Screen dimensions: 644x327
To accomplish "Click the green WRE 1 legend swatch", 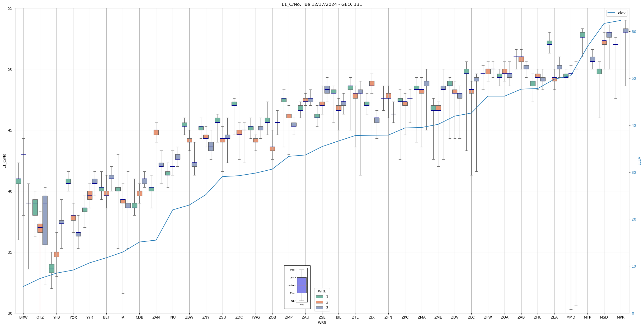I will point(319,297).
